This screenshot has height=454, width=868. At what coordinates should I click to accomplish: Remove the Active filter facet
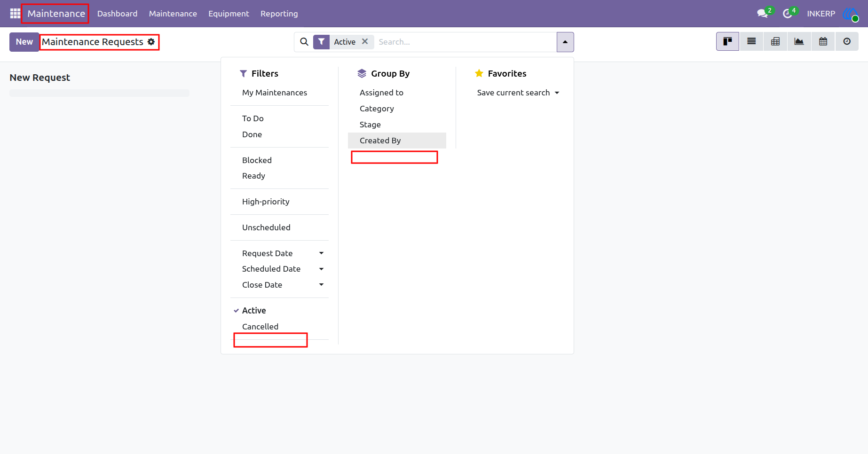click(365, 41)
